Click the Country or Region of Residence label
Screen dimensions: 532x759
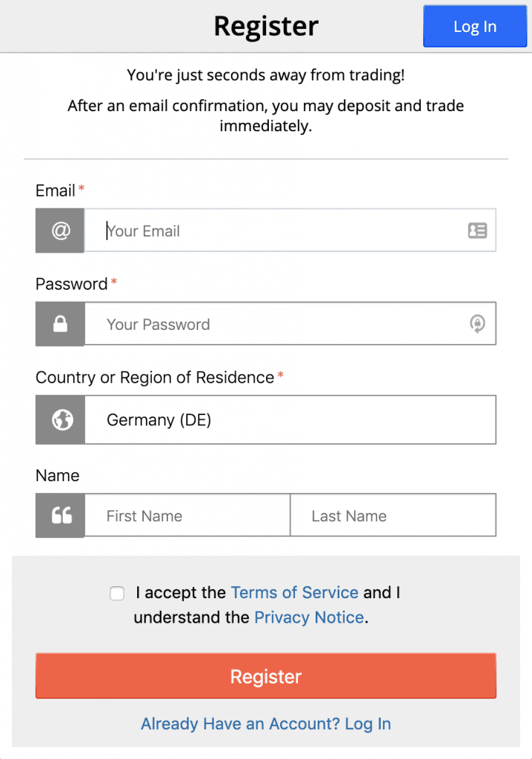coord(155,377)
